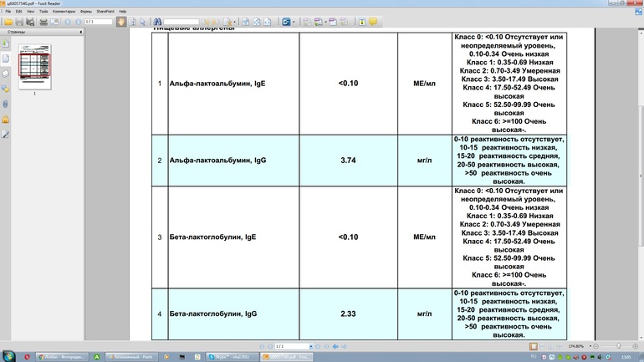Image resolution: width=644 pixels, height=362 pixels.
Task: Open the SharePoint menu
Action: click(x=105, y=12)
